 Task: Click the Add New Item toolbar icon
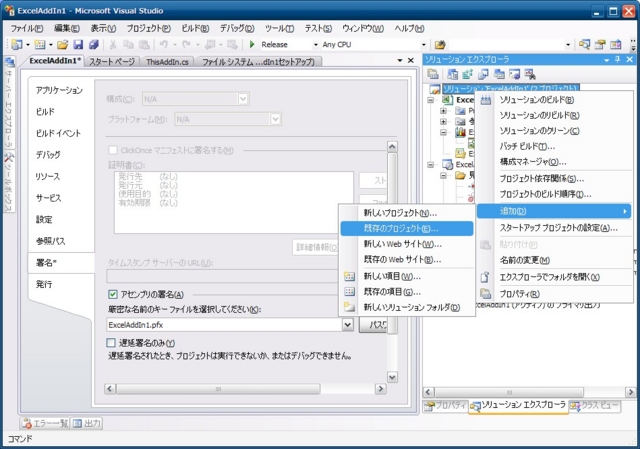[x=40, y=44]
